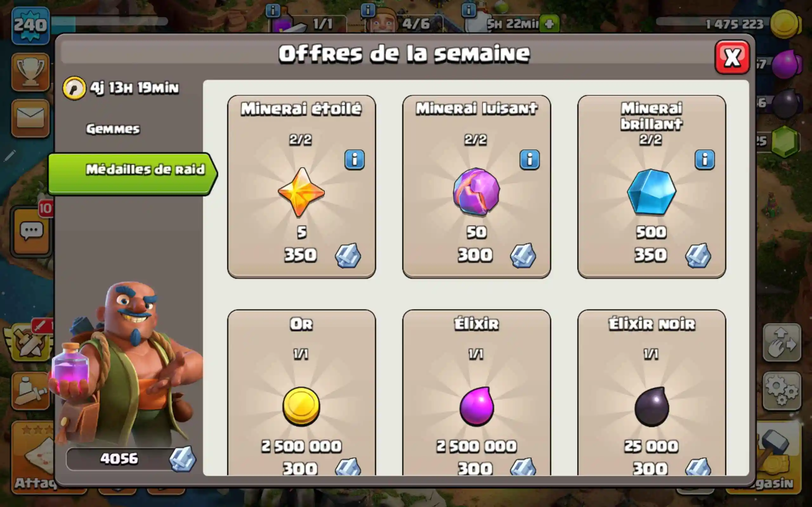Viewport: 812px width, 507px height.
Task: Tap the trophy league icon
Action: point(30,72)
